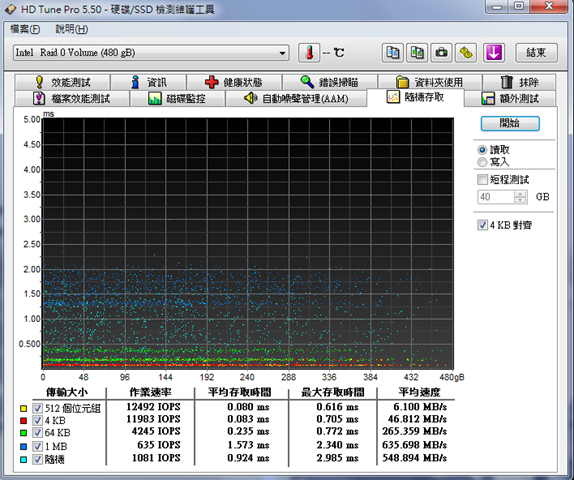The image size is (574, 480).
Task: Open the 抹除 tab
Action: 519,82
